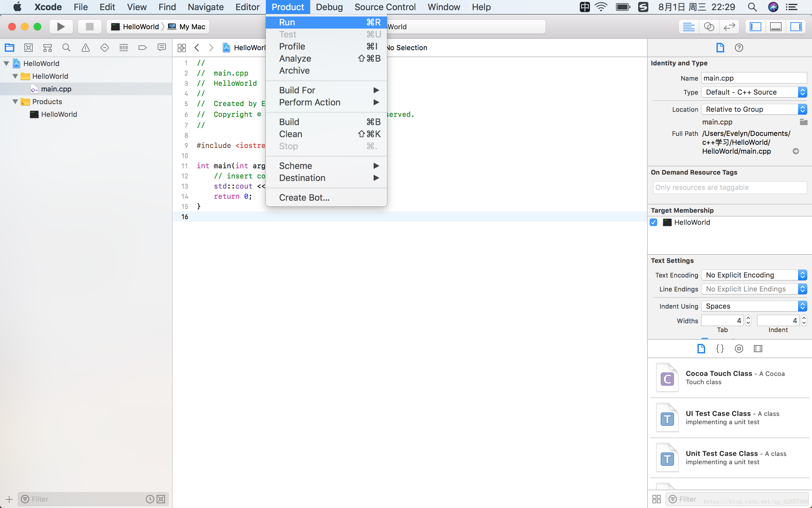The width and height of the screenshot is (812, 508).
Task: Adjust the Tab width stepper
Action: tap(748, 321)
